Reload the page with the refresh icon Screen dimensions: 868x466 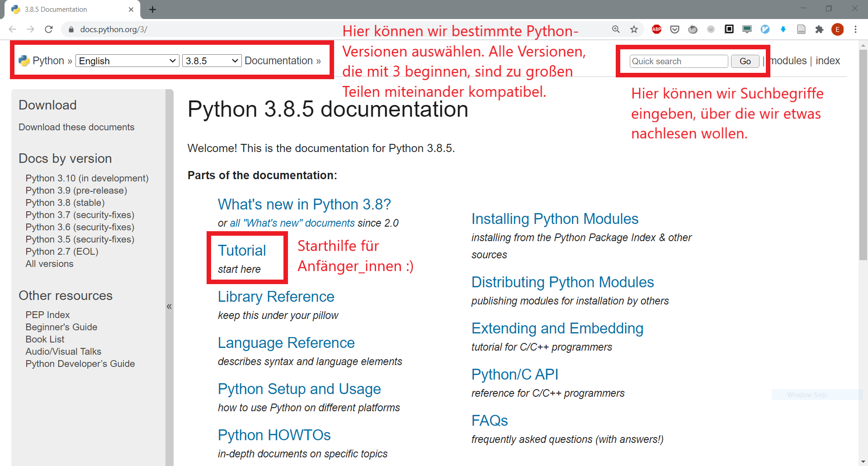[x=49, y=29]
